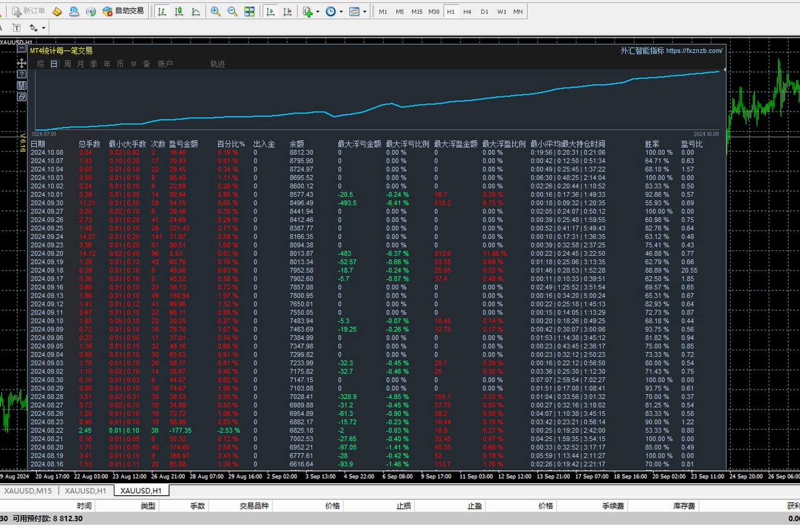
Task: Click the Zoom Out magnifier icon
Action: click(x=232, y=11)
